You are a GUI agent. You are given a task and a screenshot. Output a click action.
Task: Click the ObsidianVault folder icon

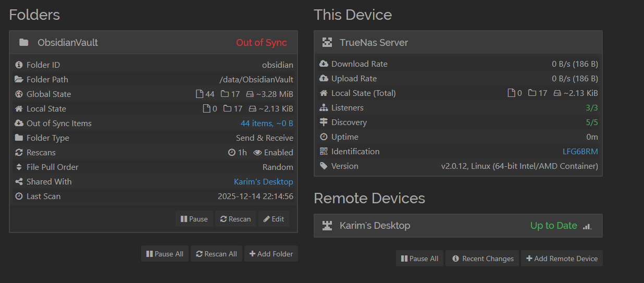point(23,42)
